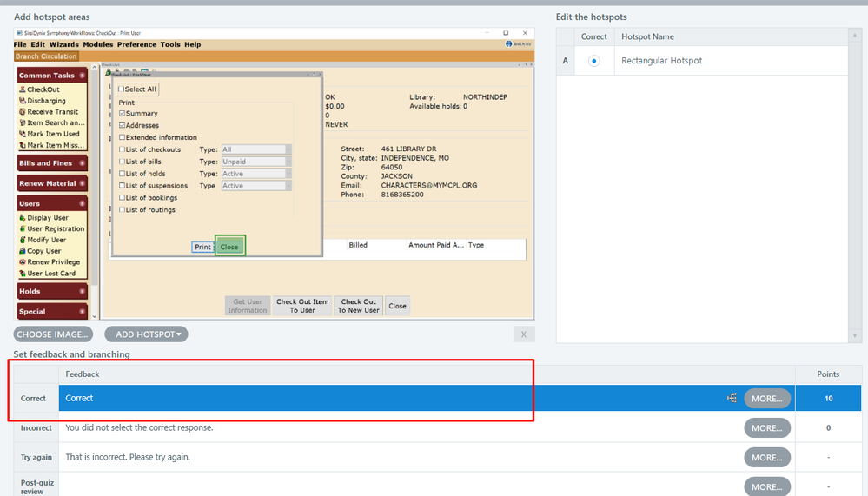Open the ADD HOTSPOT dropdown
Image resolution: width=868 pixels, height=496 pixels.
coord(146,334)
